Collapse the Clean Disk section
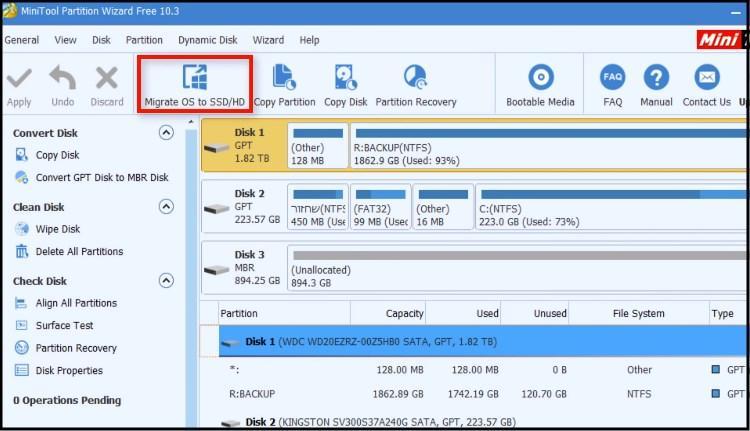This screenshot has height=431, width=750. click(166, 207)
